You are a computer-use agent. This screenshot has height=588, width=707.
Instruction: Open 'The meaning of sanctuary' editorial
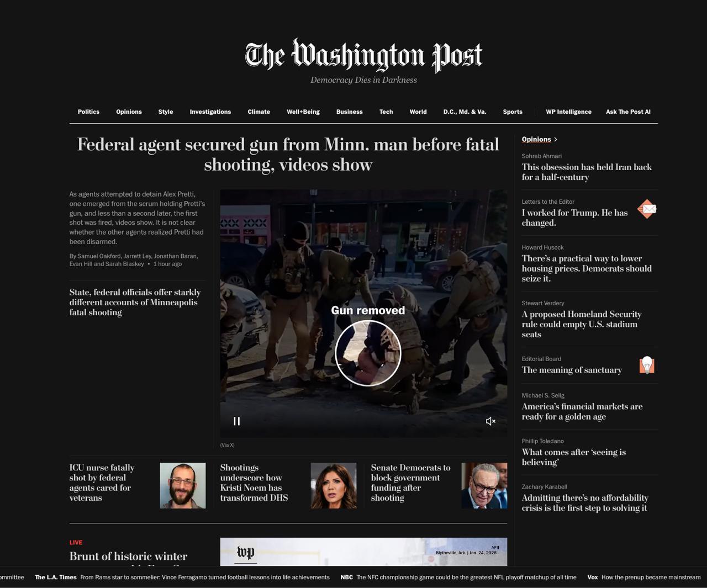coord(572,370)
